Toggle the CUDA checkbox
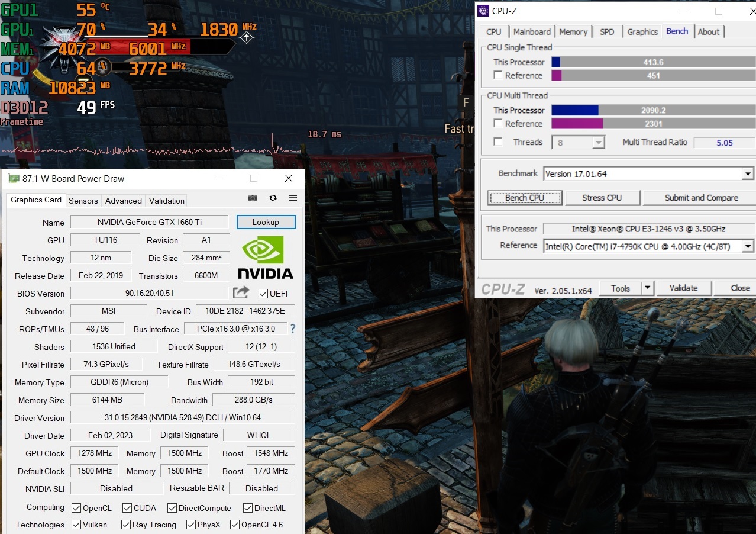The width and height of the screenshot is (756, 534). pos(127,508)
